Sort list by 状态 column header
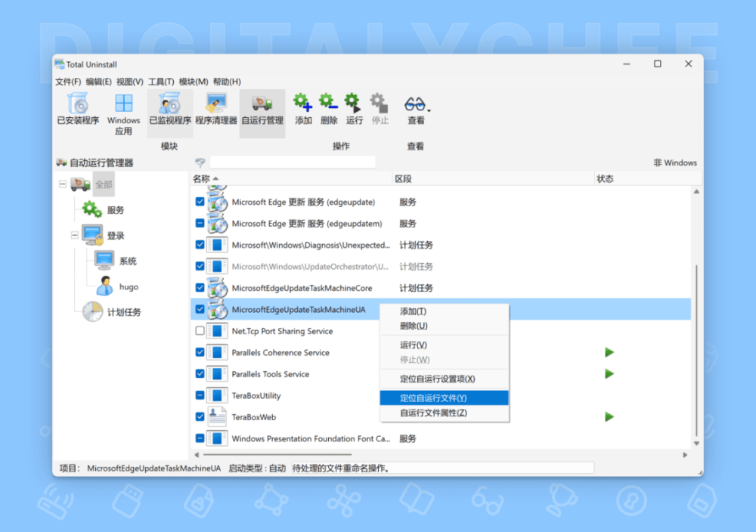756x532 pixels. 648,179
